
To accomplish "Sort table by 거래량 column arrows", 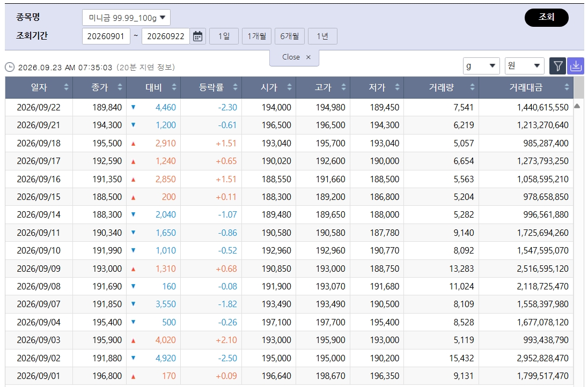I will [473, 87].
